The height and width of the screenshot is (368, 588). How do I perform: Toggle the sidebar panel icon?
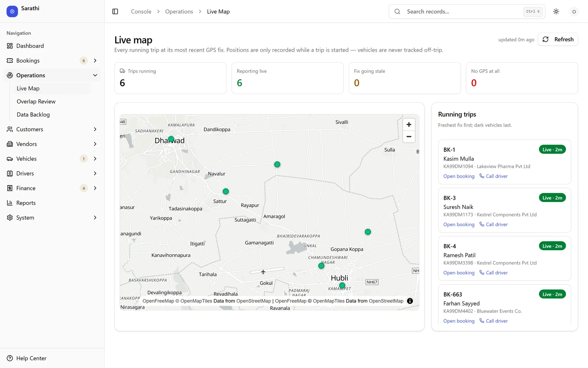[x=115, y=11]
